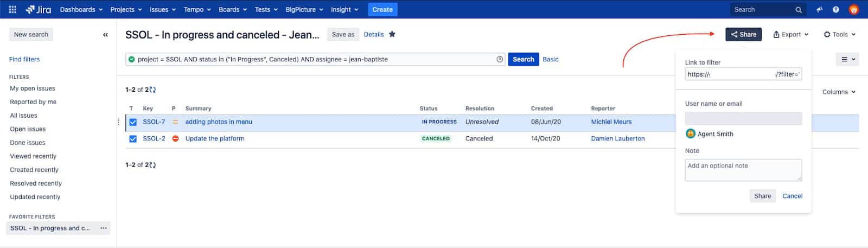Open issue key SSOL-7
This screenshot has height=248, width=868.
coord(154,122)
